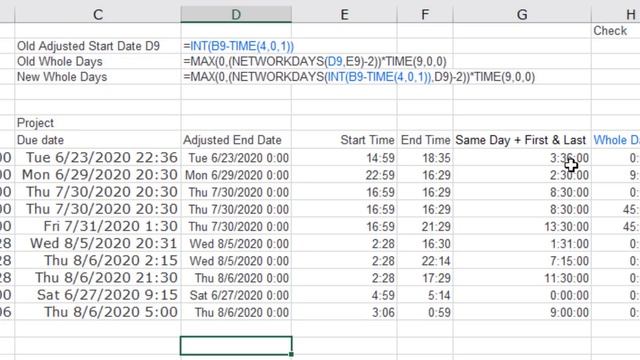Select end time cell 22:14
640x360 pixels.
436,261
